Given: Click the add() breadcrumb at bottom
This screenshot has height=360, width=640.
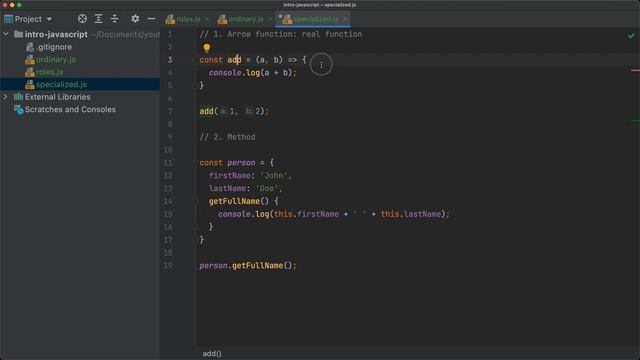Looking at the screenshot, I should (212, 354).
